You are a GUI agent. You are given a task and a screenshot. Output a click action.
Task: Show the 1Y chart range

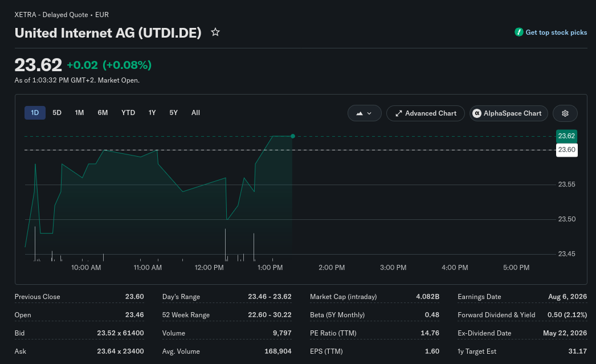152,113
